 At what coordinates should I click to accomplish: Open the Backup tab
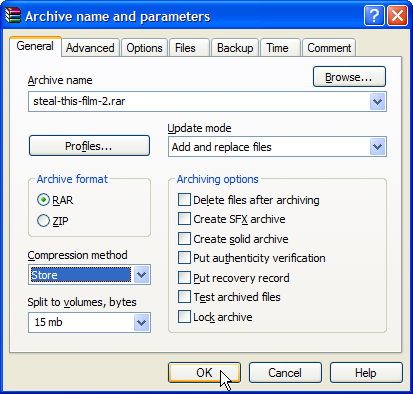coord(235,48)
